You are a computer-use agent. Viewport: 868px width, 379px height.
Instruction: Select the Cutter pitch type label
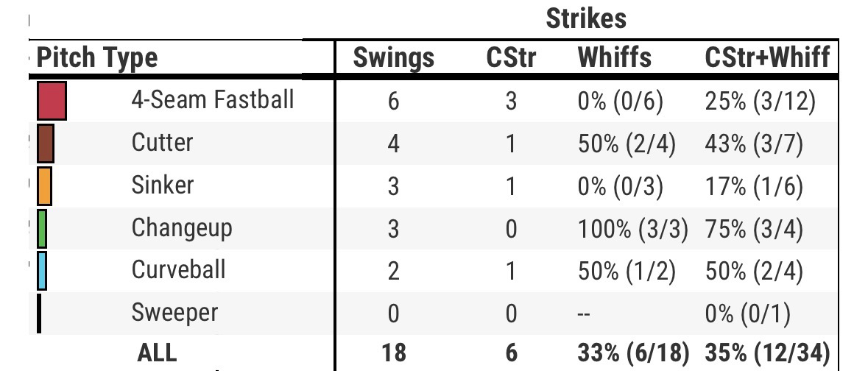(163, 142)
